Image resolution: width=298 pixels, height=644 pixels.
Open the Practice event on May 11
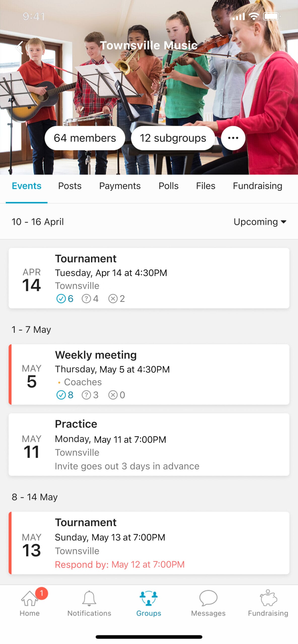click(x=149, y=445)
